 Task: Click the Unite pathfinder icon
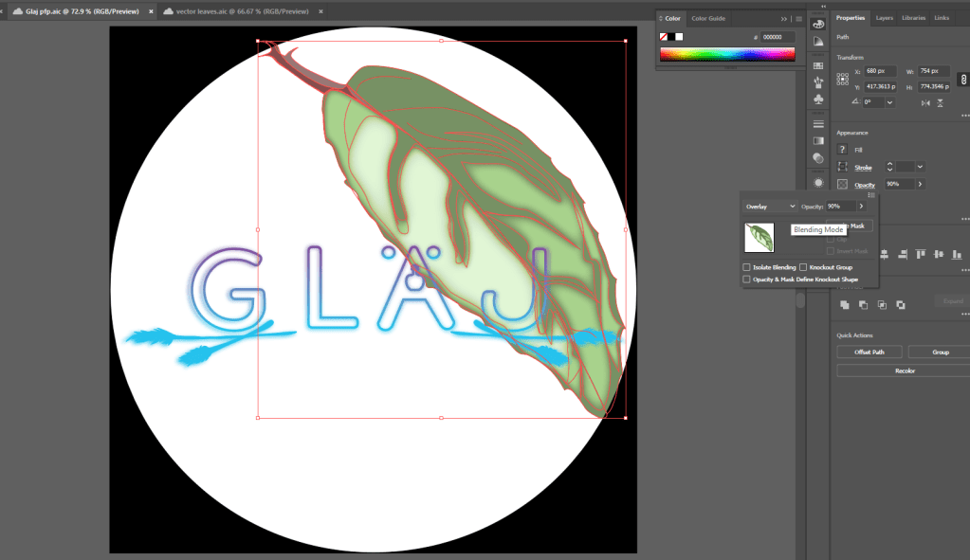843,304
